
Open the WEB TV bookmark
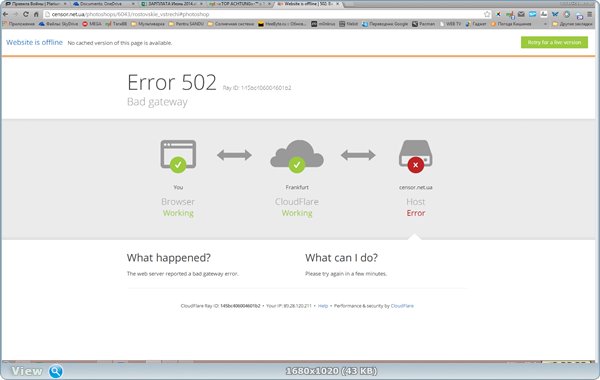tap(450, 24)
